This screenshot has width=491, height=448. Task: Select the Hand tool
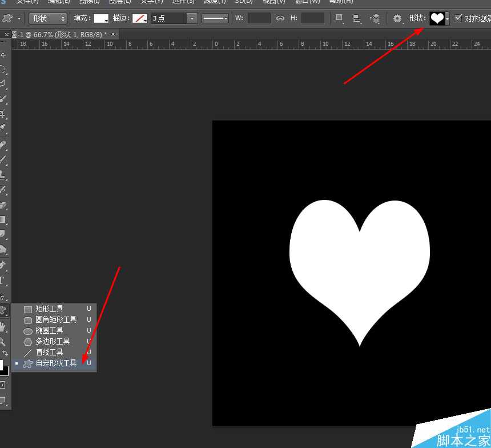click(x=3, y=327)
